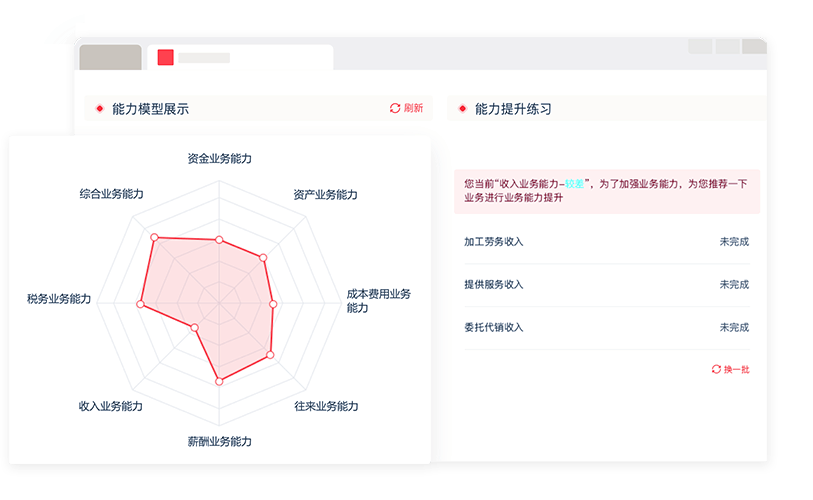Viewport: 813px width, 500px height.
Task: Click the 综合业务能力 radar data point
Action: click(x=154, y=237)
